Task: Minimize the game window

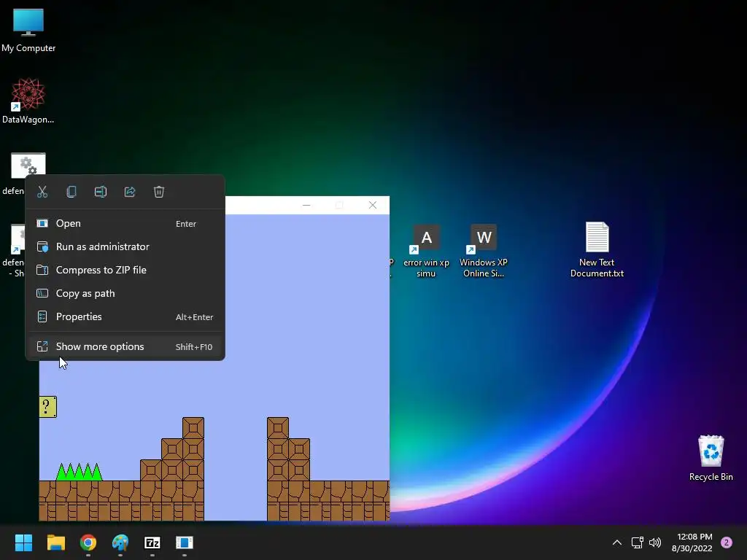Action: (306, 205)
